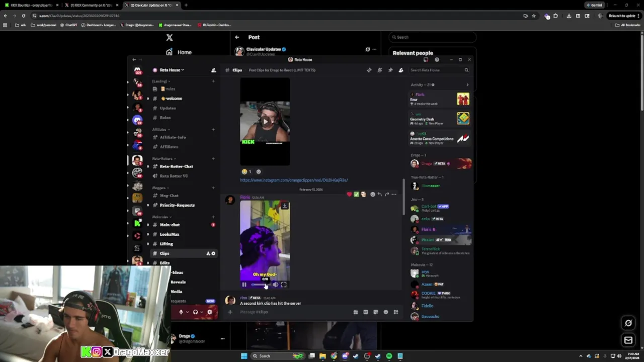Open the LooksMax channel
The image size is (644, 362).
coord(169,234)
